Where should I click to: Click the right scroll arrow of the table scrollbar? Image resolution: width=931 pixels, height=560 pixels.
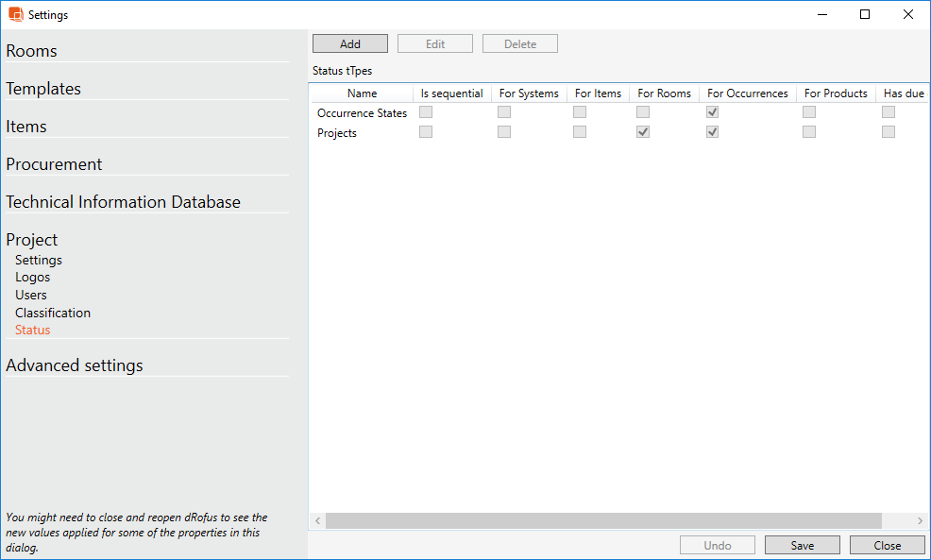920,520
